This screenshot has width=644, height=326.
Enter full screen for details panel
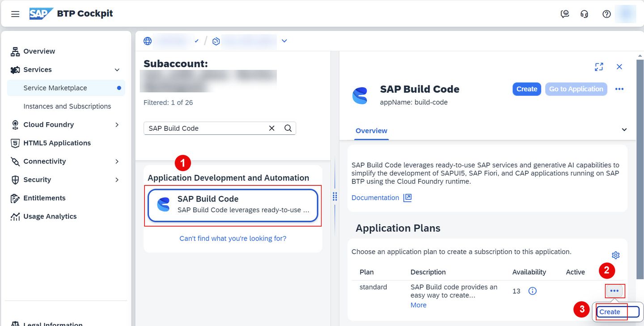tap(599, 67)
